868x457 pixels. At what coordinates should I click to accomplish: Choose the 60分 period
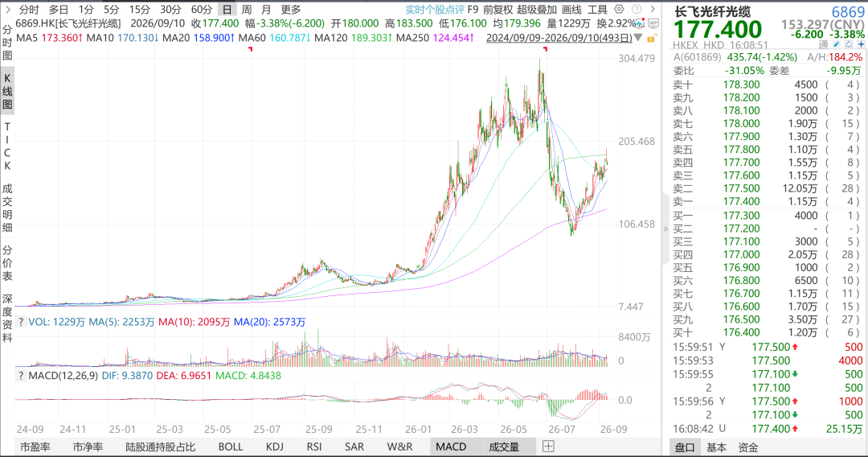click(202, 10)
